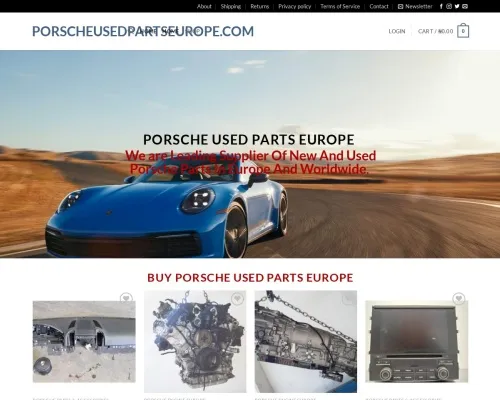Open the Shipping page
This screenshot has height=400, width=500.
231,6
